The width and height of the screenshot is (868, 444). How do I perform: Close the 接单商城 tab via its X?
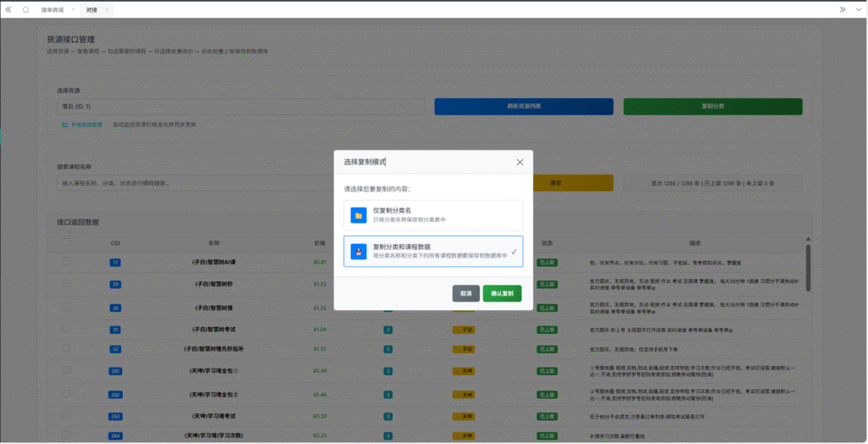coord(73,9)
